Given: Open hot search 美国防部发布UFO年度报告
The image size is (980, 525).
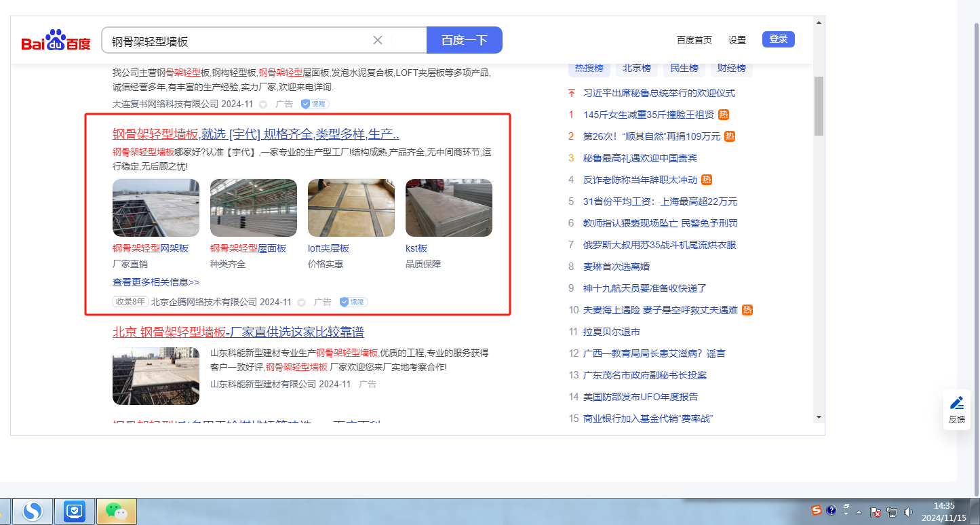Looking at the screenshot, I should point(640,397).
